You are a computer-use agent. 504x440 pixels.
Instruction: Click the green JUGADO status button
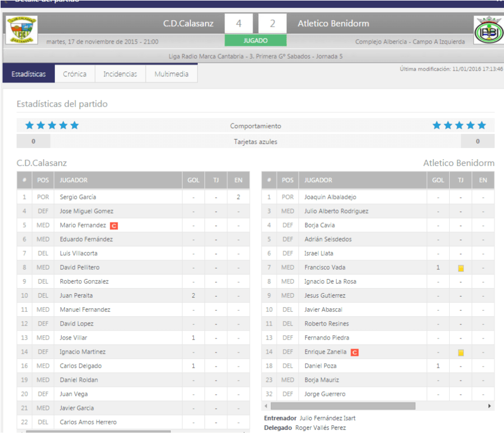click(x=255, y=41)
